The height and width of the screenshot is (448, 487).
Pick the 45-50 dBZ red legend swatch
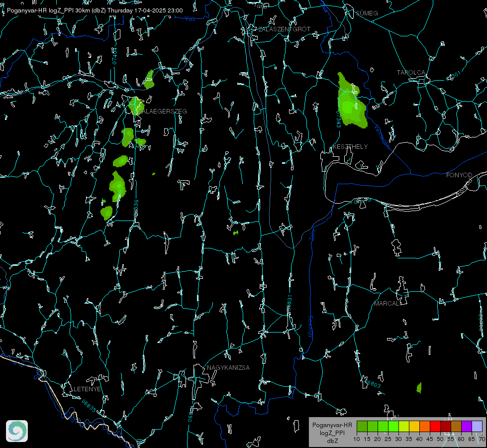coord(435,426)
